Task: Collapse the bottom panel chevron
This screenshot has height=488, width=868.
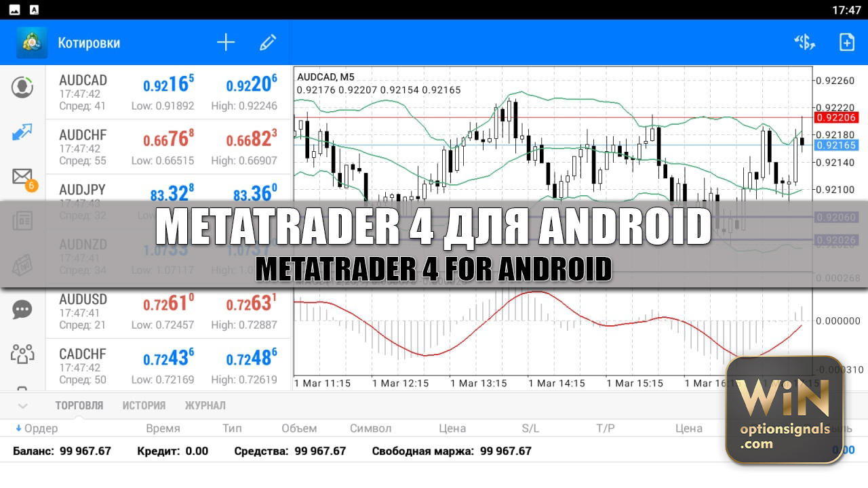Action: pos(22,406)
